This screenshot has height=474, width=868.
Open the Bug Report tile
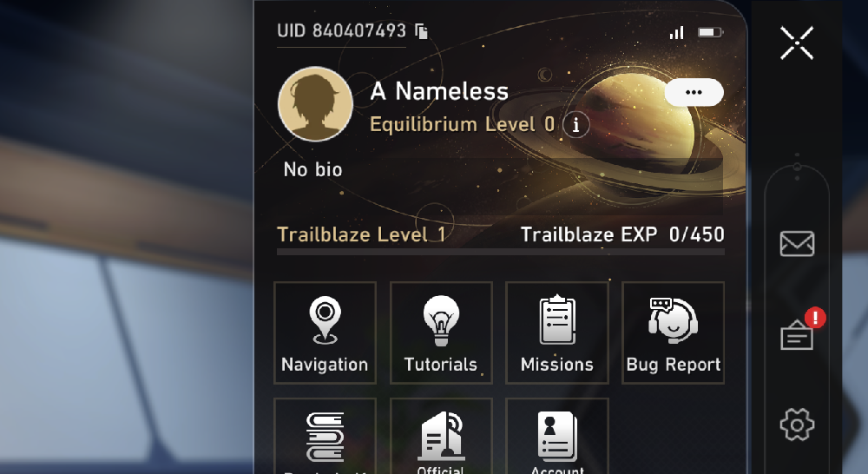[x=674, y=332]
